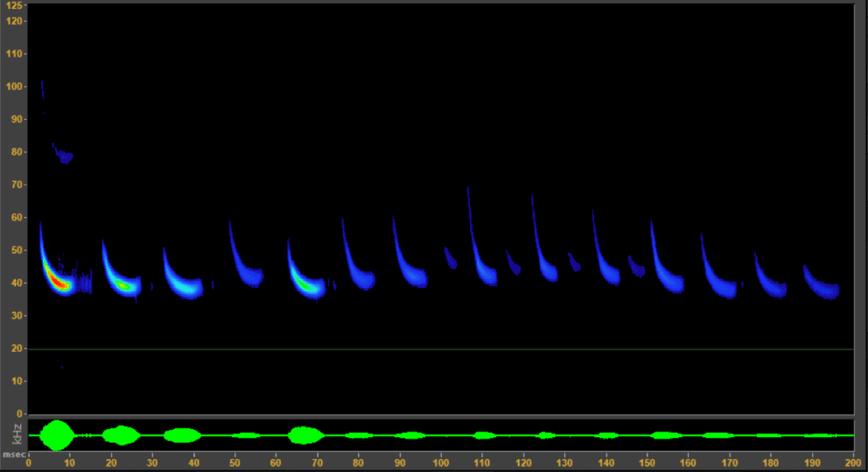
Task: Click the 80 kHz frequency axis label
Action: point(13,152)
